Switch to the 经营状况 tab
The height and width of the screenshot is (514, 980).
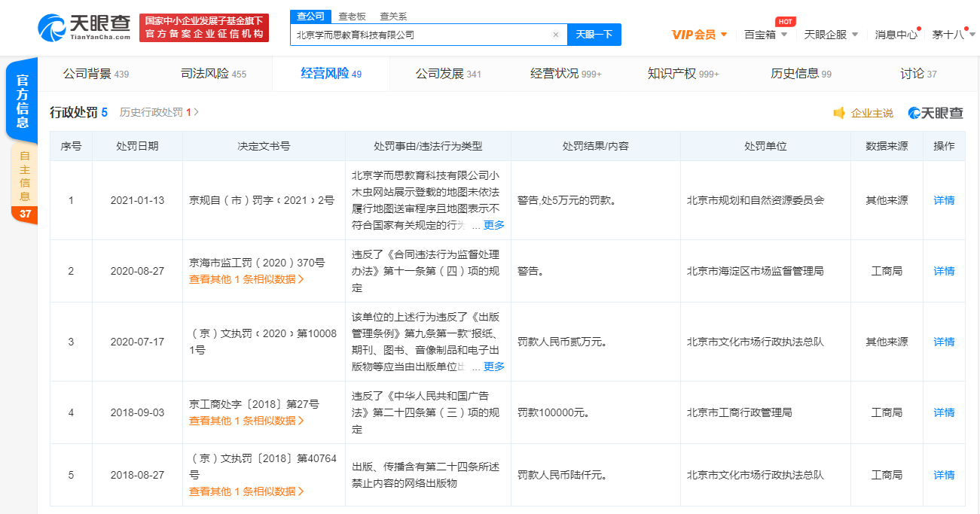(566, 74)
